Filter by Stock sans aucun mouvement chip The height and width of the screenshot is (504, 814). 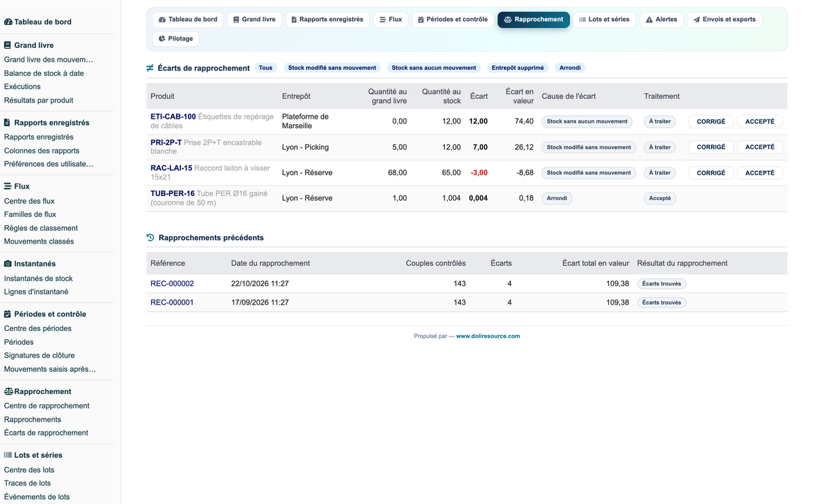click(434, 68)
